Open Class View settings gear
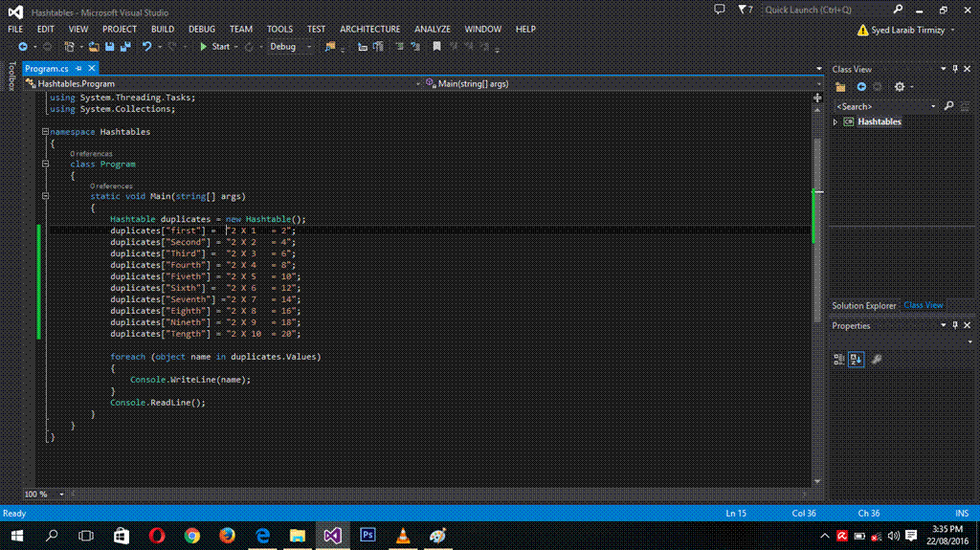The image size is (980, 550). click(x=900, y=87)
